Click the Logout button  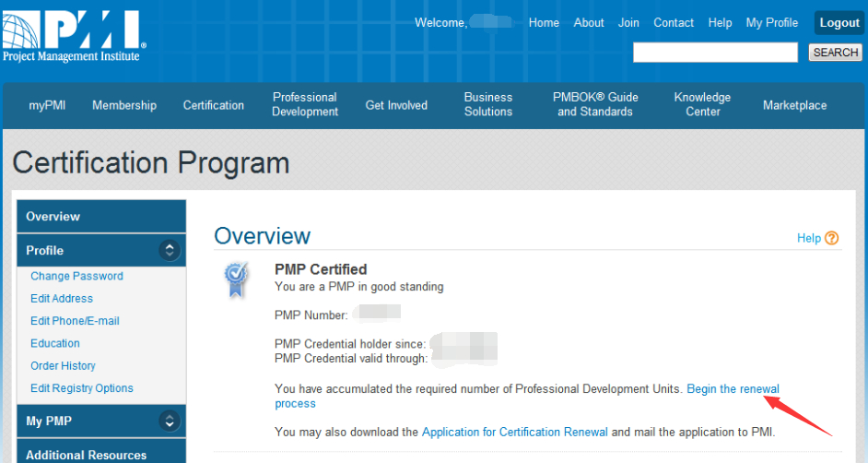click(x=839, y=23)
